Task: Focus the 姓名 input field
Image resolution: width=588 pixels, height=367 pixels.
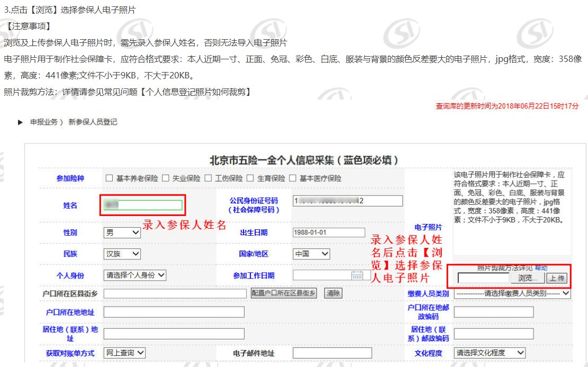Action: 142,205
